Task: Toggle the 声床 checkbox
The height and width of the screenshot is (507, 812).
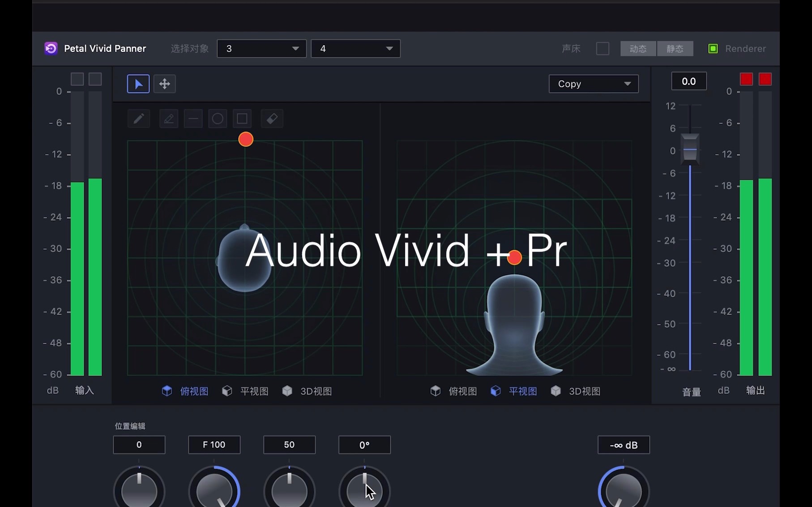Action: coord(603,48)
